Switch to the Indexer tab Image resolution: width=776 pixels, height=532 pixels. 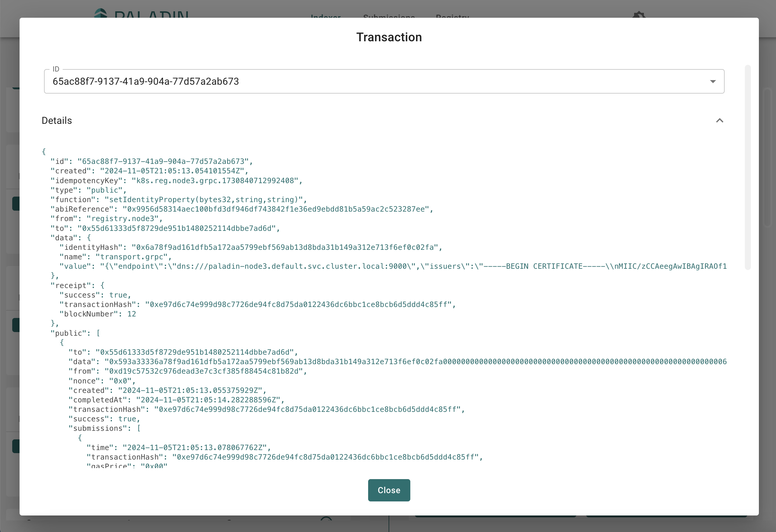tap(326, 16)
